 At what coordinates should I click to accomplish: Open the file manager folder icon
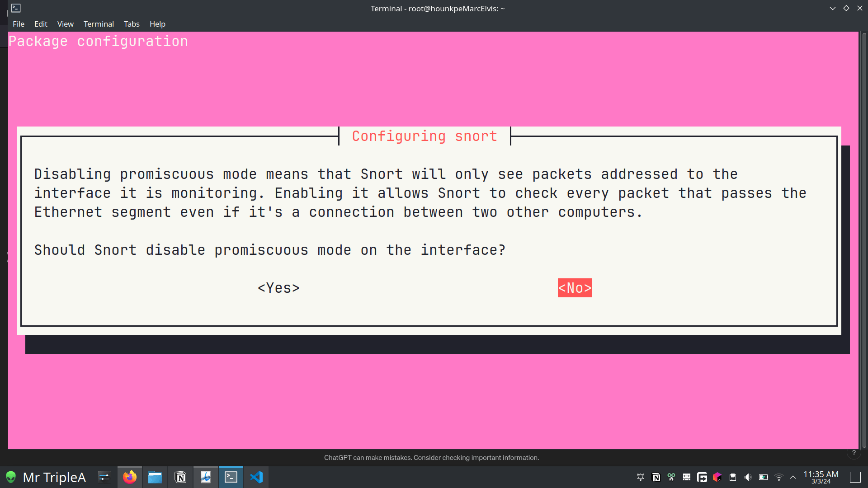click(x=155, y=477)
